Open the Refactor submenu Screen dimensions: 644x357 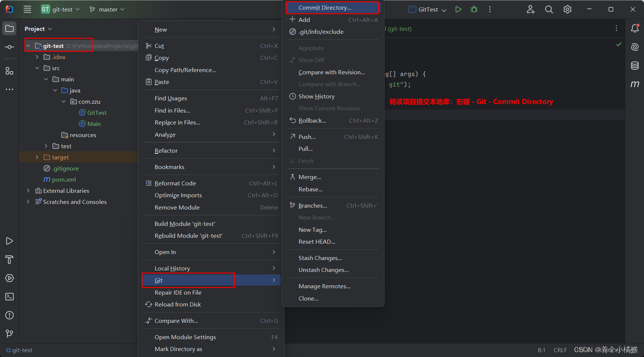point(211,150)
